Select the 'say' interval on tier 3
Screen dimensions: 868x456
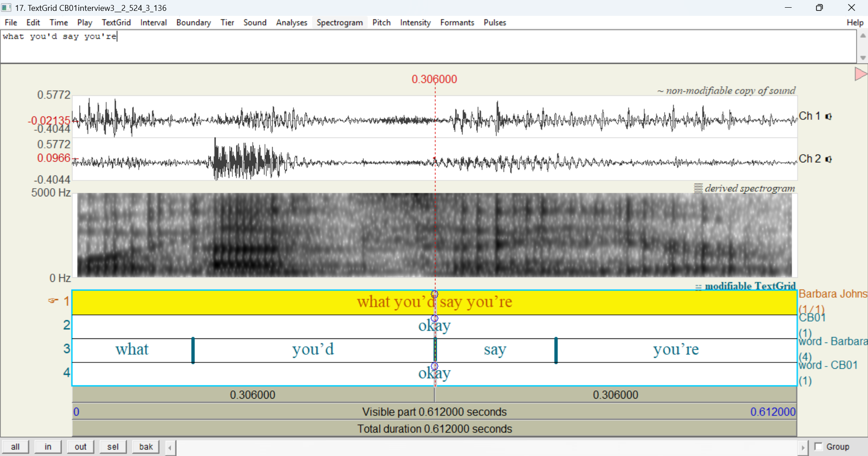click(495, 350)
